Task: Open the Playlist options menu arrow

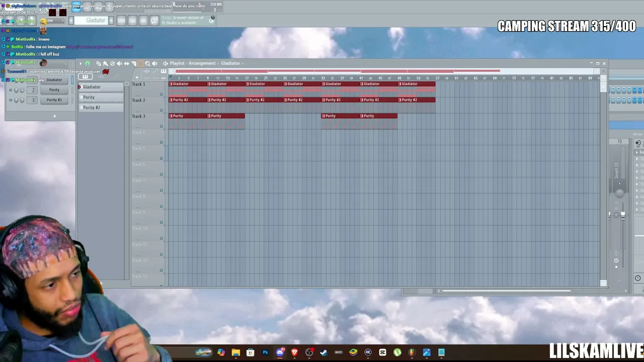Action: pos(80,63)
